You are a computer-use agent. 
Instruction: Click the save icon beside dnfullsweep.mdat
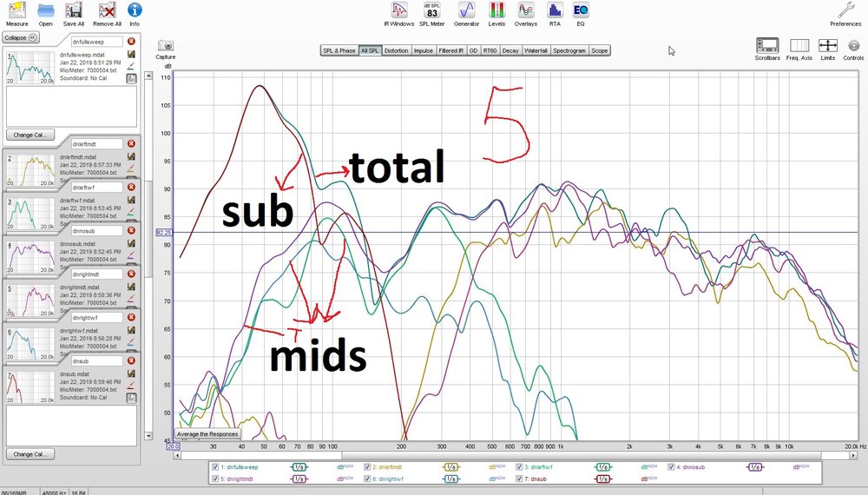[x=131, y=54]
